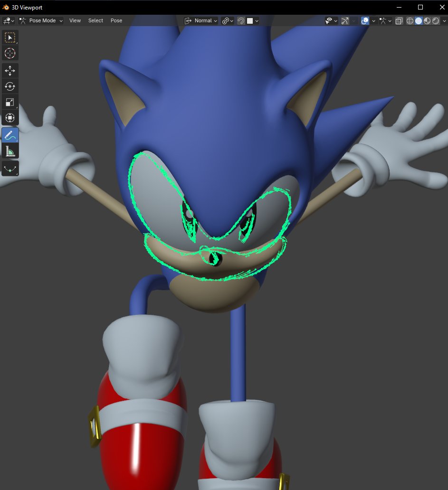Toggle show overlays button

(x=365, y=20)
